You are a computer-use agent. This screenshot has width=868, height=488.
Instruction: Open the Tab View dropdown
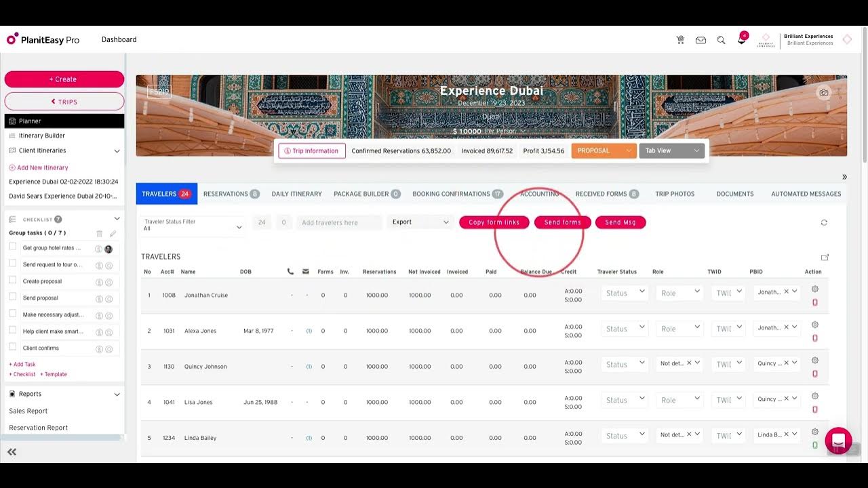click(671, 150)
